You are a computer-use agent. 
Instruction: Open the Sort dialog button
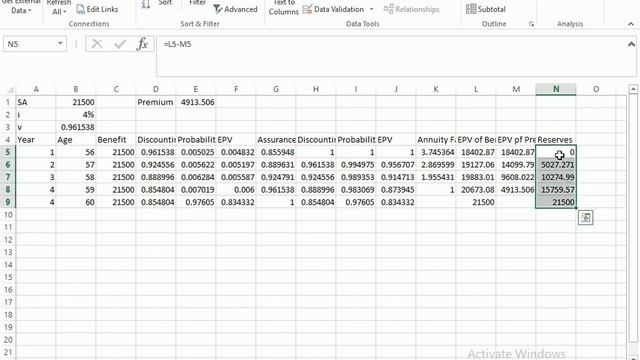pos(165,3)
